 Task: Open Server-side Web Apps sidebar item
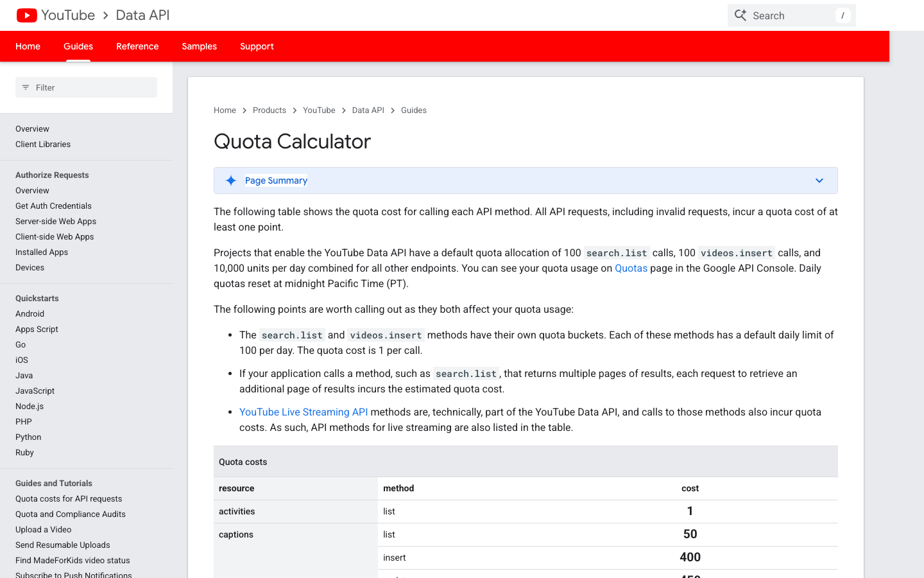point(56,222)
